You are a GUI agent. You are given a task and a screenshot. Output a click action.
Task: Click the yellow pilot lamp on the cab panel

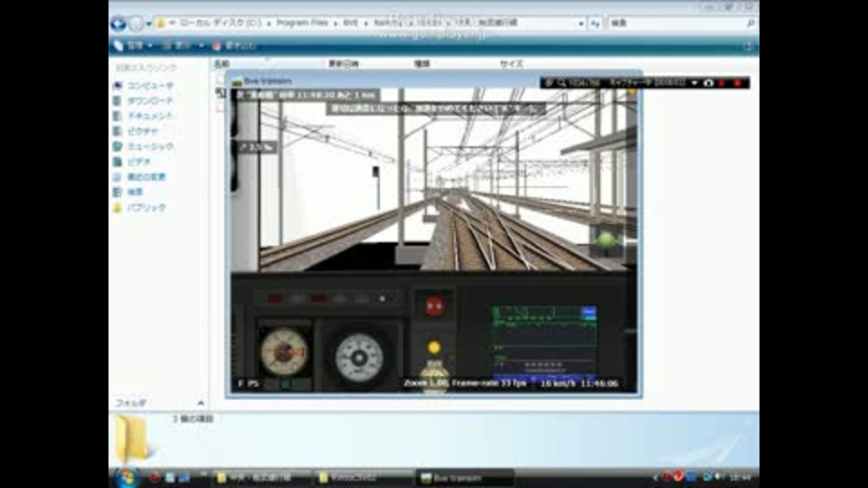point(434,347)
